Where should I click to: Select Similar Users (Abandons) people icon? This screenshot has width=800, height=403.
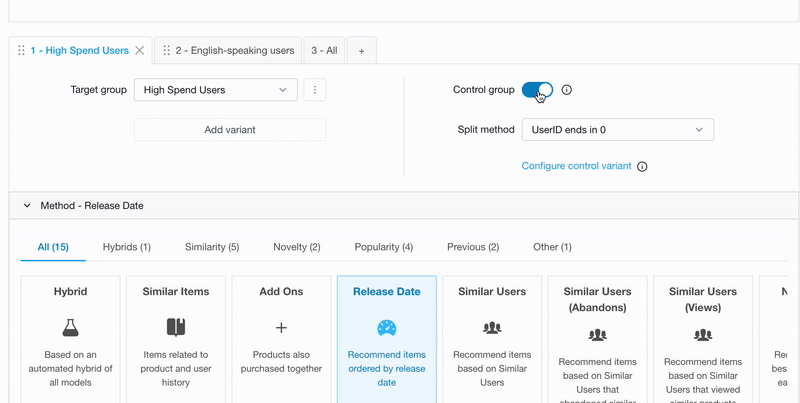(597, 335)
